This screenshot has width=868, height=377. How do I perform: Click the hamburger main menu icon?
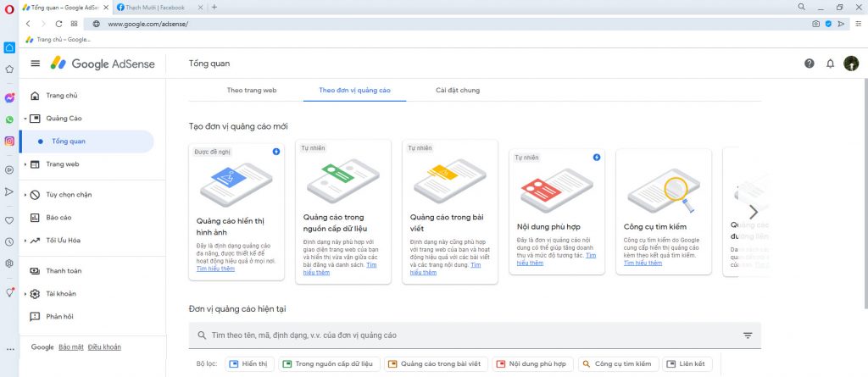pyautogui.click(x=36, y=64)
